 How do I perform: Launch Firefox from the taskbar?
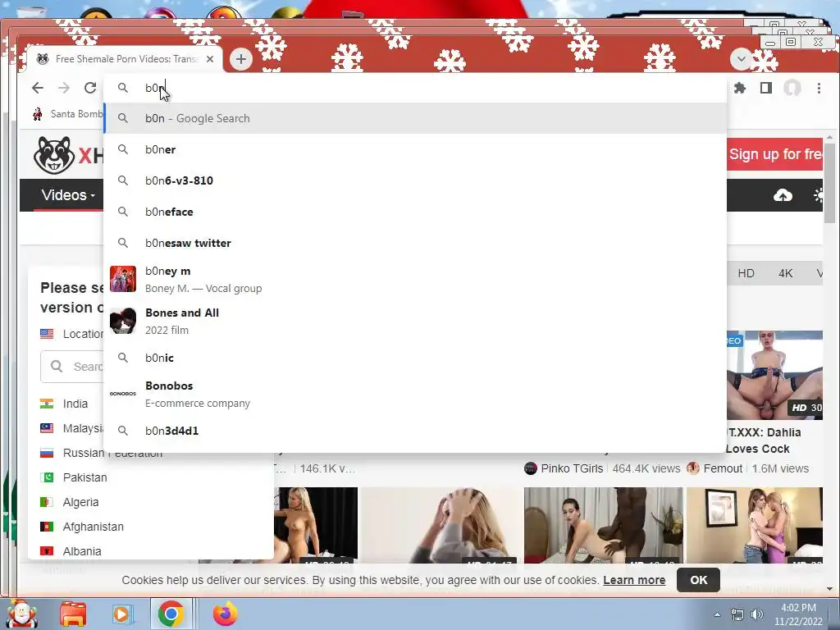(225, 614)
